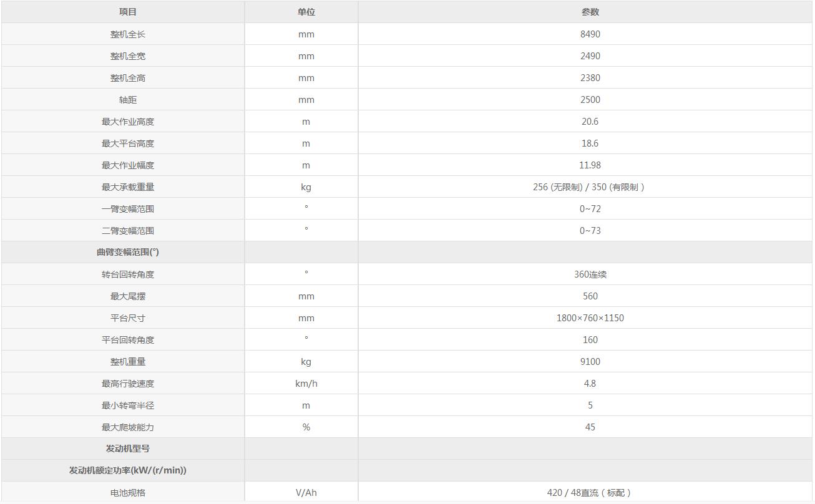Select the 1800×760×1150 platform size value
Screen dimensions: 815x504
pos(590,318)
